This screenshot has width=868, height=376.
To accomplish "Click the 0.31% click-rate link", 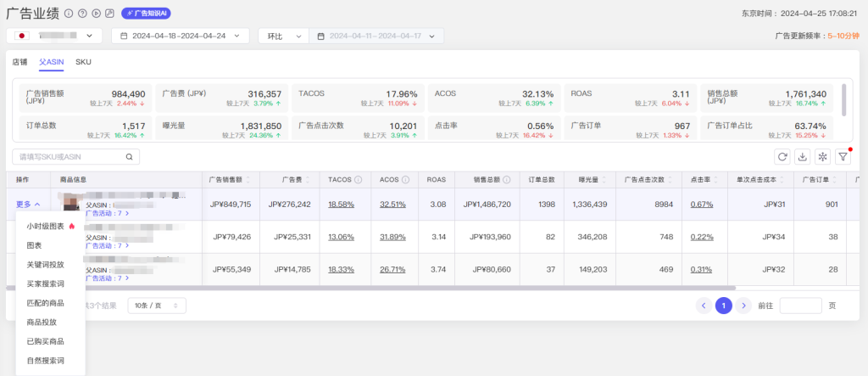I will 701,270.
